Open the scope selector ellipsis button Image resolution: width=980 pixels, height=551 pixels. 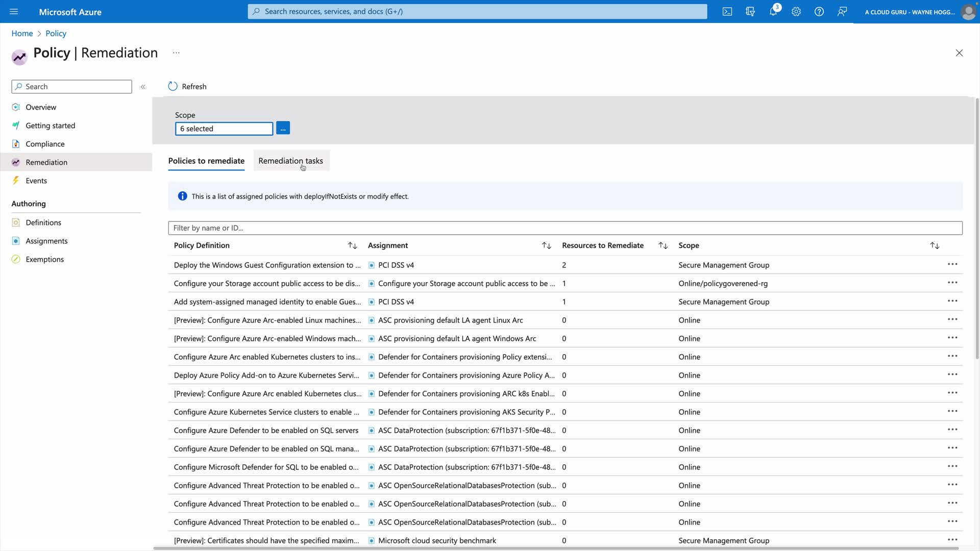pyautogui.click(x=283, y=128)
